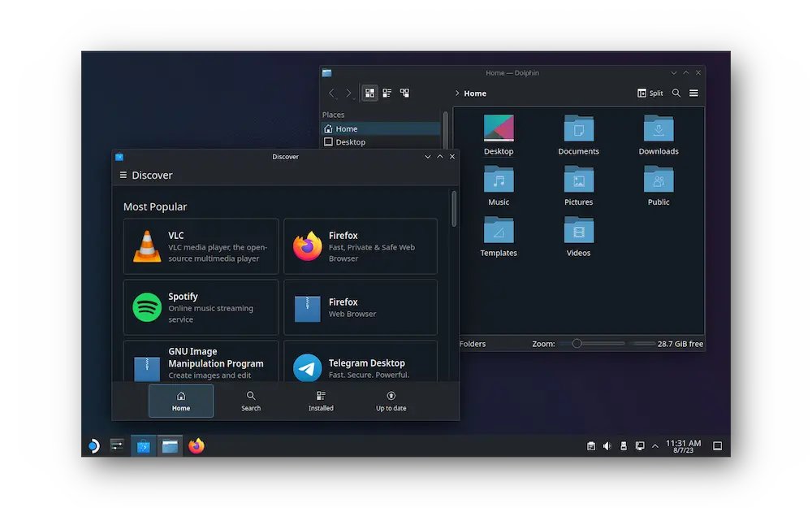812x508 pixels.
Task: Open the Up to date section
Action: click(x=391, y=402)
